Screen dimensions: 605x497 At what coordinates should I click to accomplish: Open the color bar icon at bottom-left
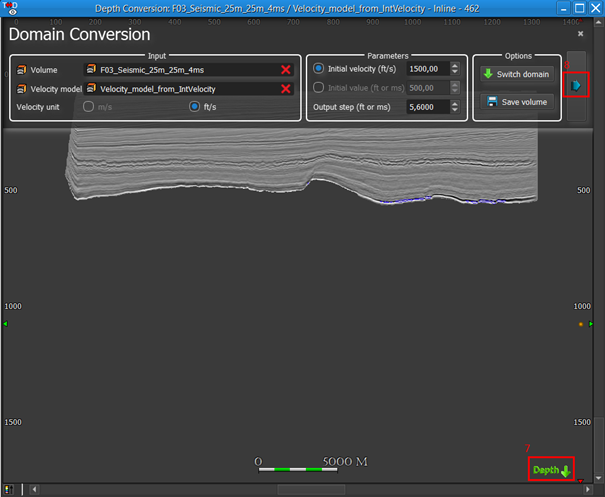pos(9,489)
